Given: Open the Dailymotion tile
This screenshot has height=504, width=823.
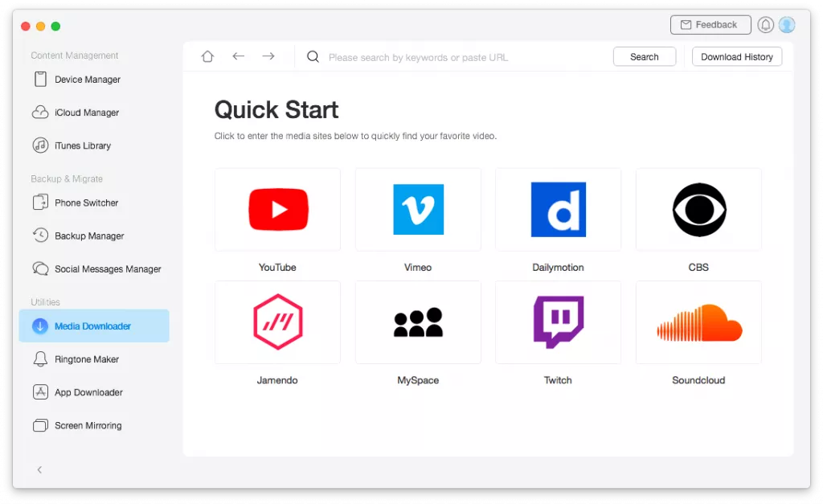Looking at the screenshot, I should coord(559,210).
